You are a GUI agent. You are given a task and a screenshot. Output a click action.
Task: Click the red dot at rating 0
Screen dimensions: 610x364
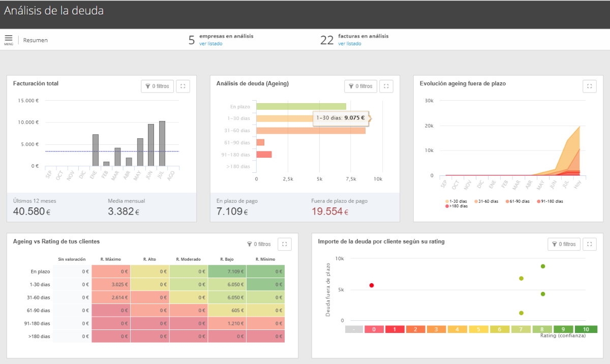[x=372, y=286]
